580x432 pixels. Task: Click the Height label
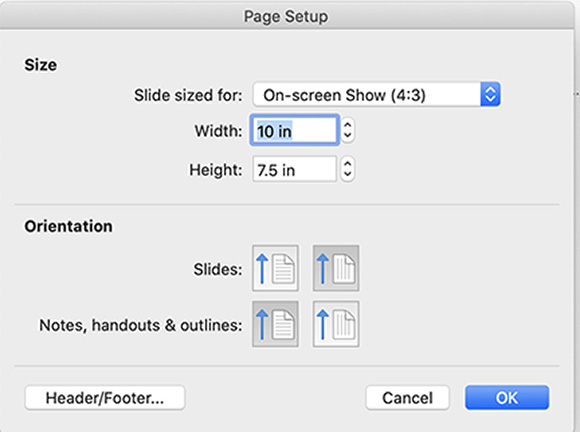[x=216, y=170]
